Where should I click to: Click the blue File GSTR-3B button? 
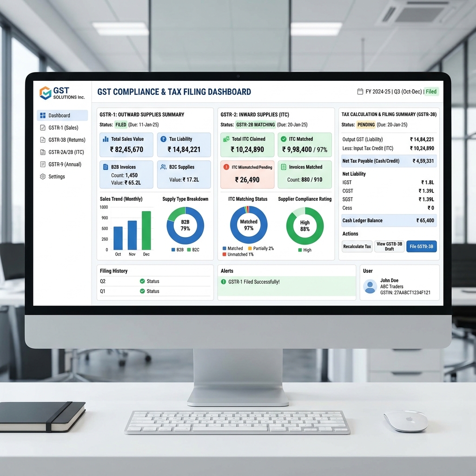pyautogui.click(x=422, y=246)
